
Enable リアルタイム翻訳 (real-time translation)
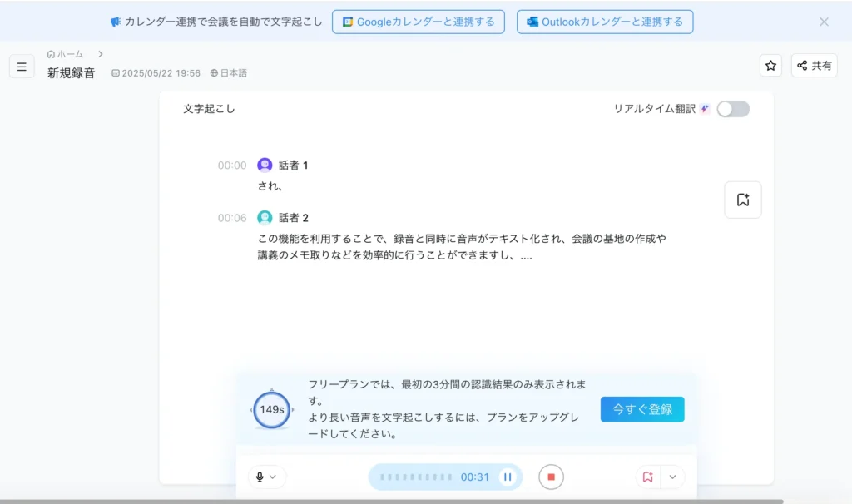733,108
